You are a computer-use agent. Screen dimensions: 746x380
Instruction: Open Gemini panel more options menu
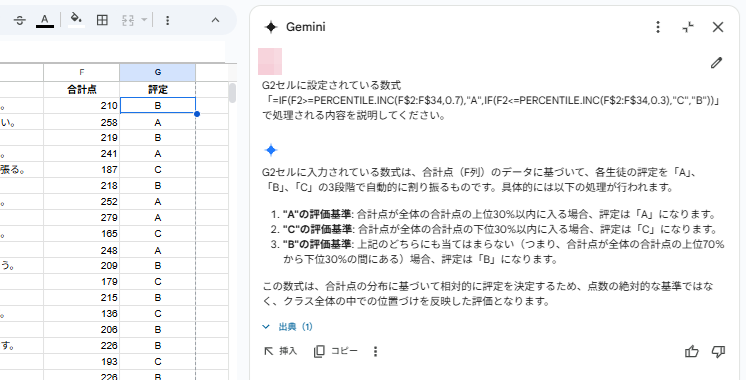click(x=658, y=27)
